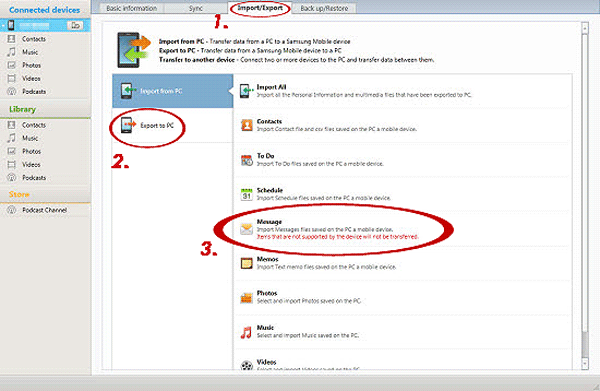Open the Back up/Restore tab
600x391 pixels.
(324, 8)
